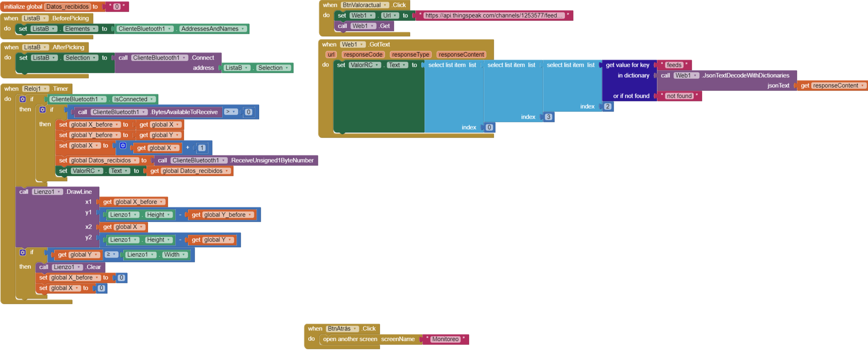Edit the index number 3 field
Image resolution: width=868 pixels, height=363 pixels.
(548, 117)
